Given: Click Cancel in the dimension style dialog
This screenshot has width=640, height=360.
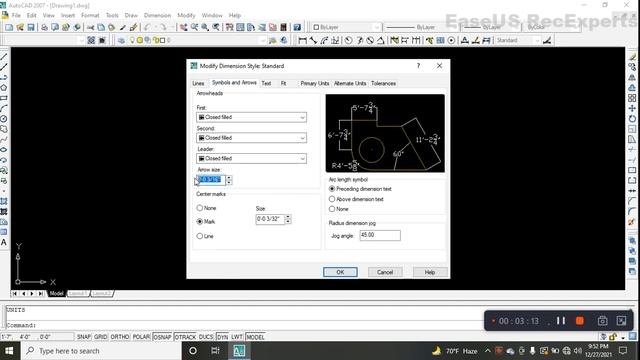Looking at the screenshot, I should point(385,272).
